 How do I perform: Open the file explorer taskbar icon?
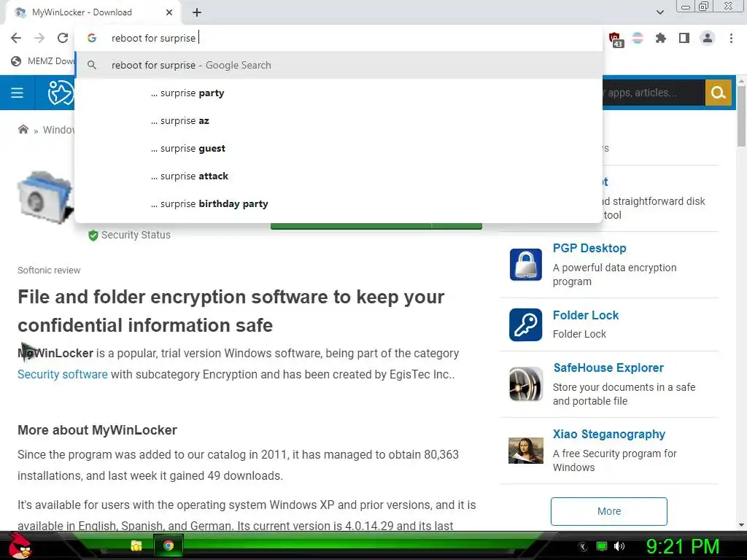[x=136, y=545]
